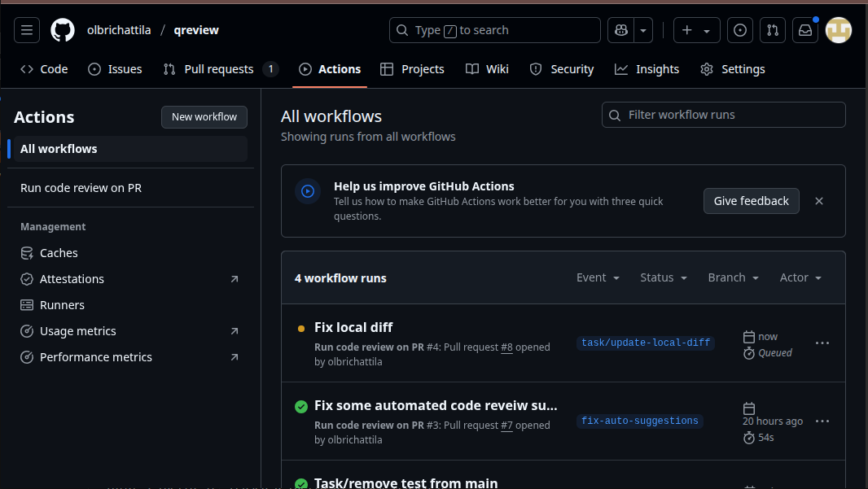
Task: Open three-dot menu for Fix local diff
Action: coord(822,343)
